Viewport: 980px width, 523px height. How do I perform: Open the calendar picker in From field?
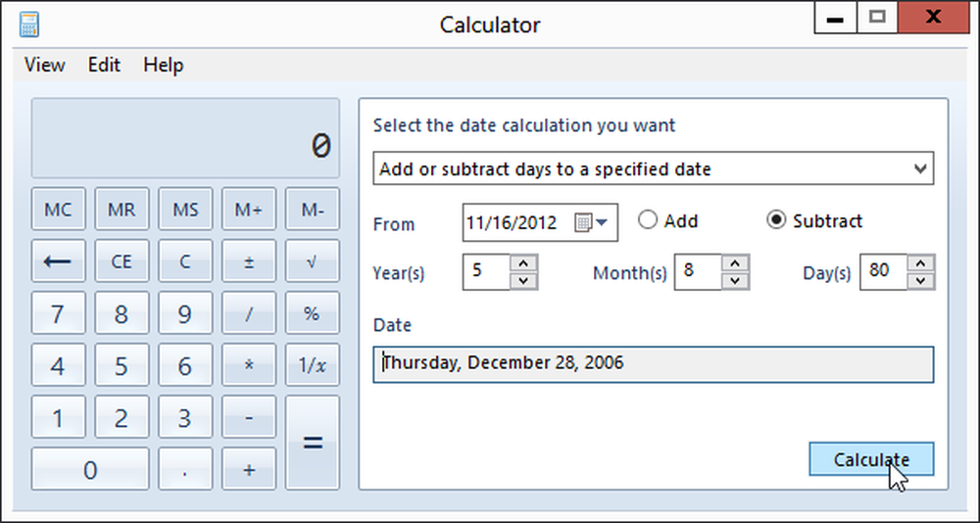[x=591, y=222]
